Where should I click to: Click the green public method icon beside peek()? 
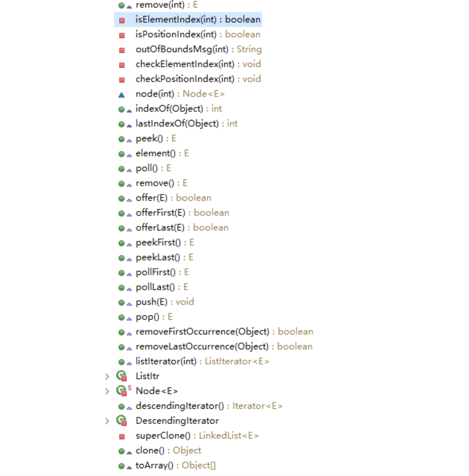pos(122,140)
